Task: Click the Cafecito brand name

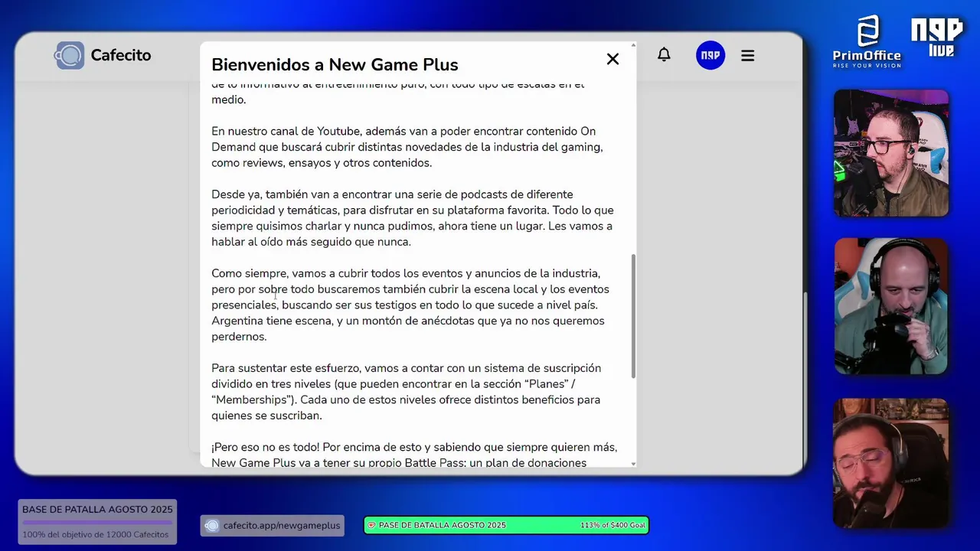Action: [x=121, y=55]
